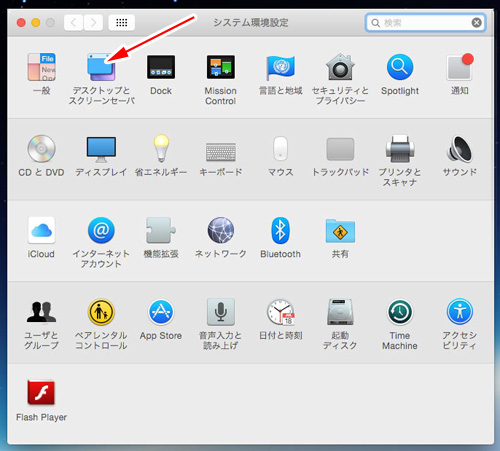
Task: Click the back navigation arrow
Action: pos(73,23)
